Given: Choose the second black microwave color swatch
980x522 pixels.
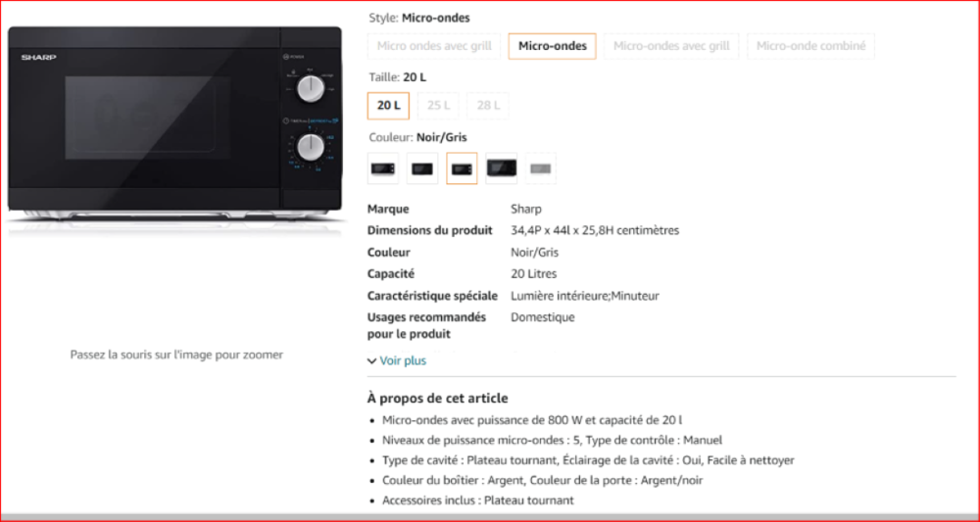Looking at the screenshot, I should coord(422,168).
